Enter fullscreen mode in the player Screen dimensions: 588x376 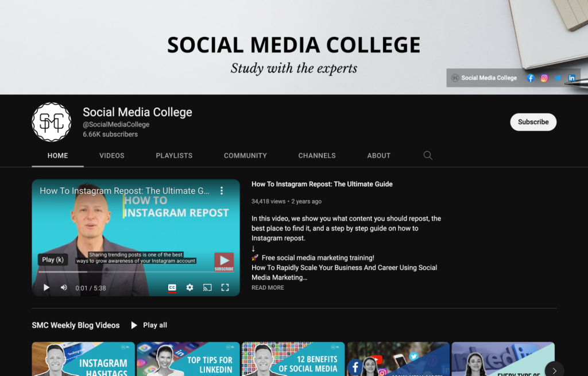[225, 287]
